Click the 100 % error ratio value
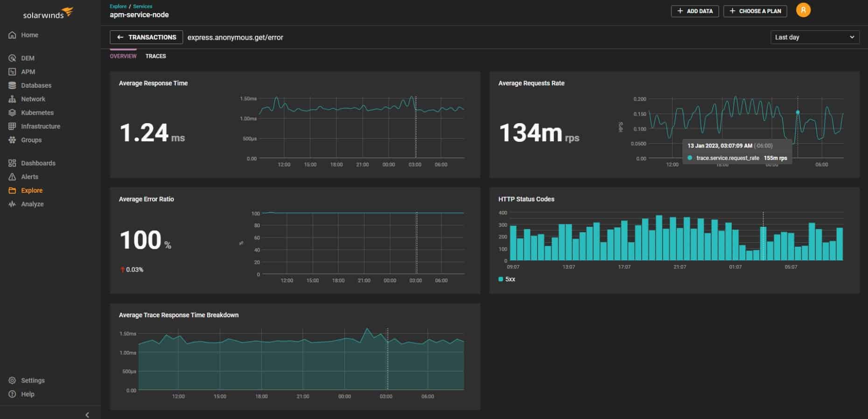This screenshot has width=868, height=419. [146, 240]
